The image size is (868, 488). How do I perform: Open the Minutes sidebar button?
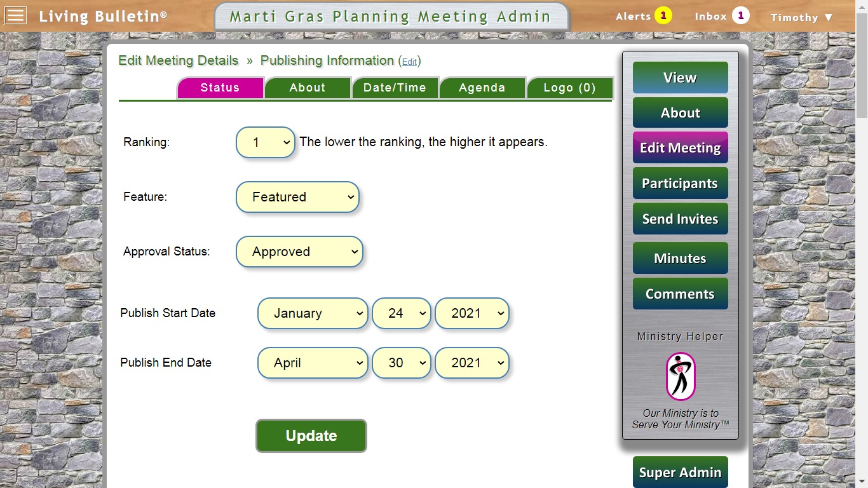tap(680, 259)
